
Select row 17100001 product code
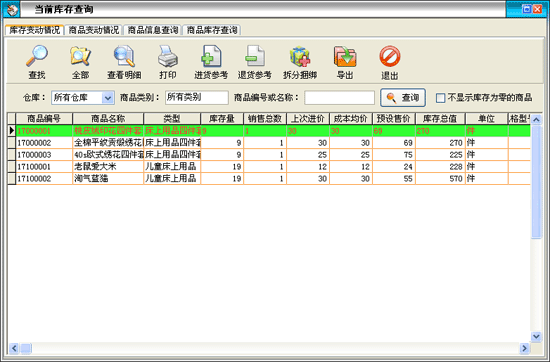pos(34,167)
